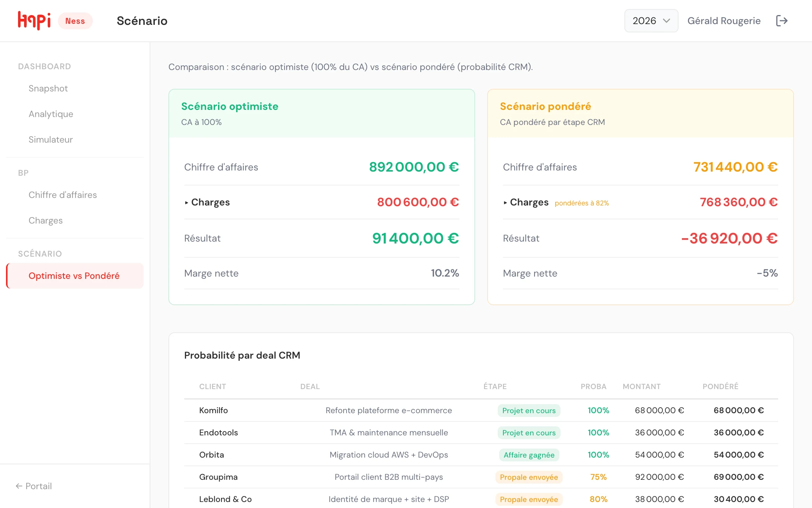Open the BP Charges sidebar item

(x=45, y=221)
